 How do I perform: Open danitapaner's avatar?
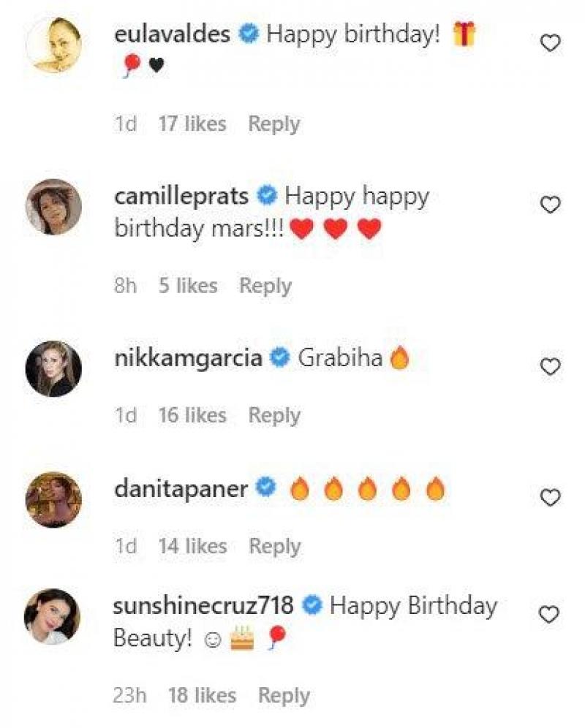pyautogui.click(x=53, y=499)
